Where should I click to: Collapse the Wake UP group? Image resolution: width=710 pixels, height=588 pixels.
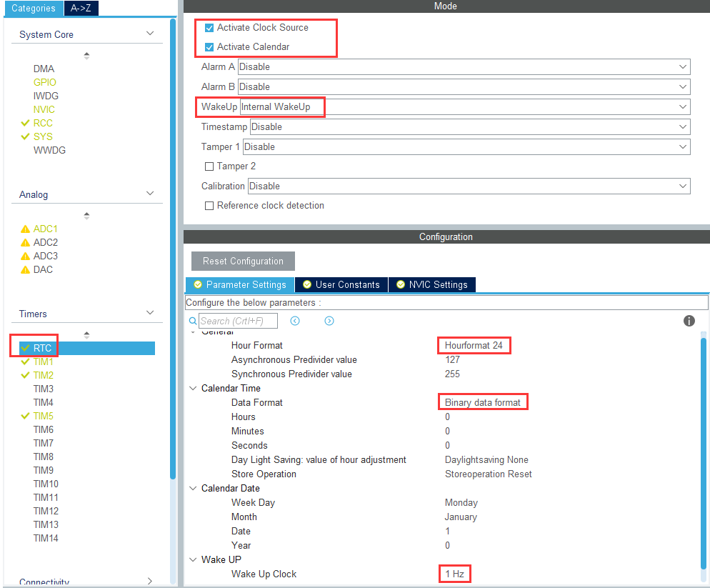point(193,559)
